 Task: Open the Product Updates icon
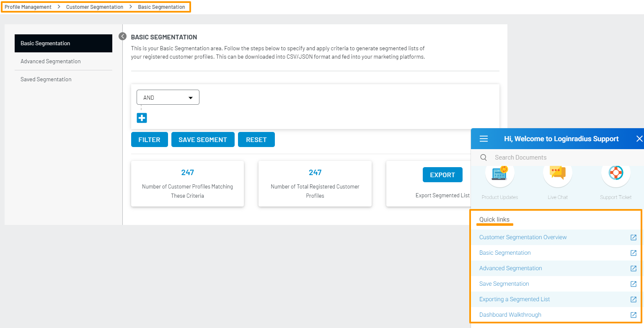click(499, 173)
